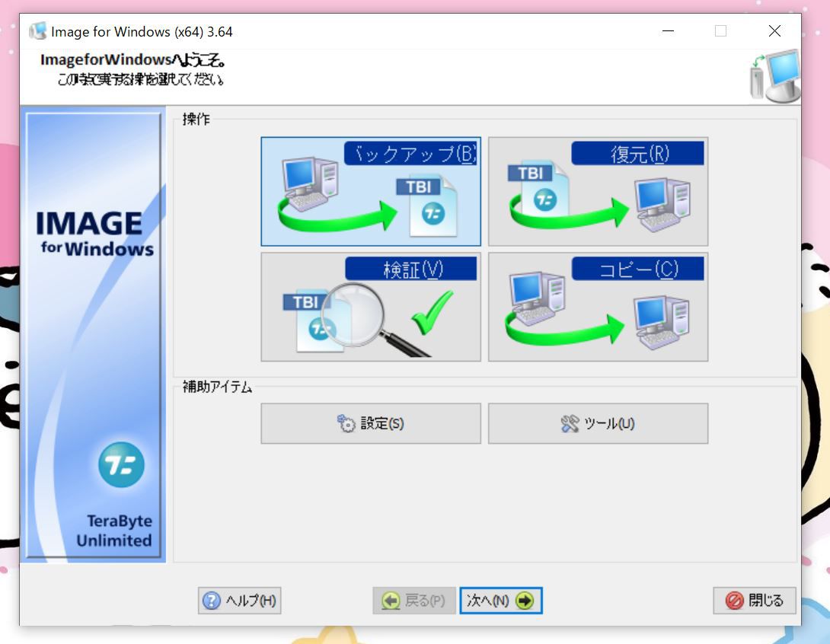The image size is (830, 644).
Task: Choose the Copy (コピー) operation tile
Action: 598,307
